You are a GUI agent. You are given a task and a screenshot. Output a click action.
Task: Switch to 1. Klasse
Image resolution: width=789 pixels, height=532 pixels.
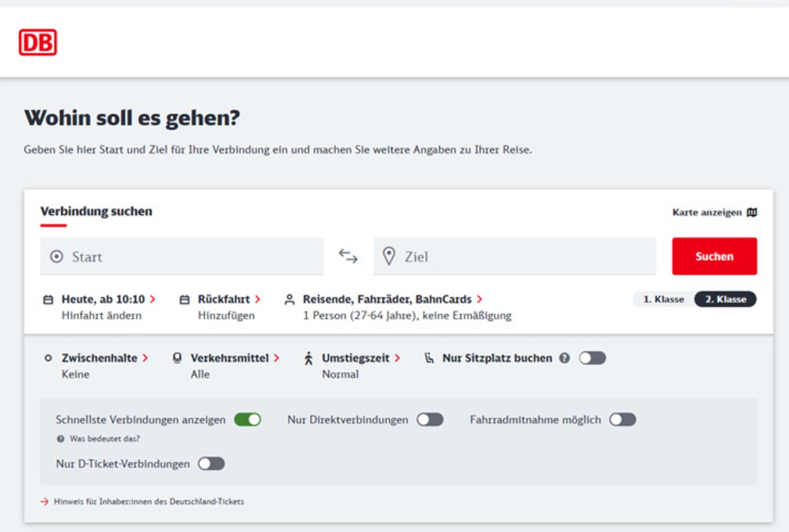pyautogui.click(x=663, y=299)
